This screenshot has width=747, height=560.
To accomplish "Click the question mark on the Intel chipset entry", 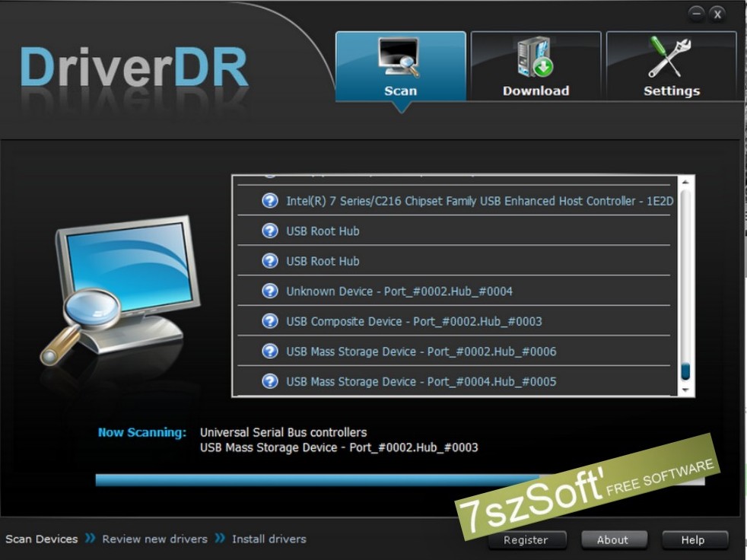I will point(270,201).
